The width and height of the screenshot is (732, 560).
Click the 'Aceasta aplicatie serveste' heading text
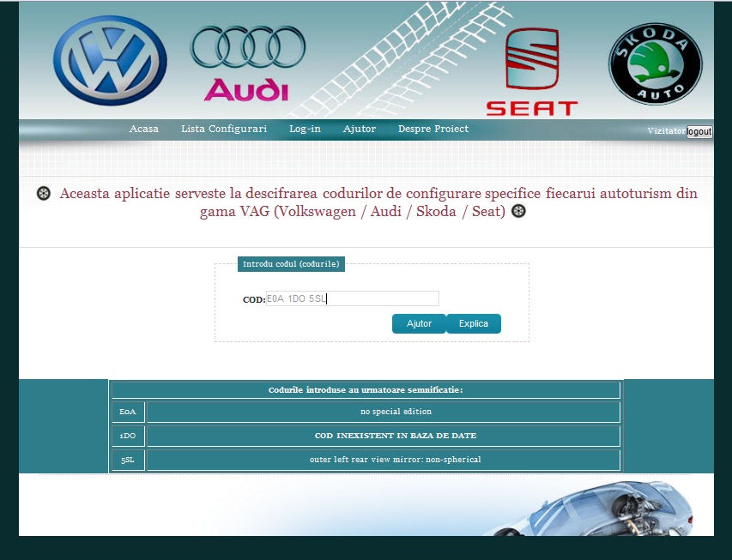(378, 202)
